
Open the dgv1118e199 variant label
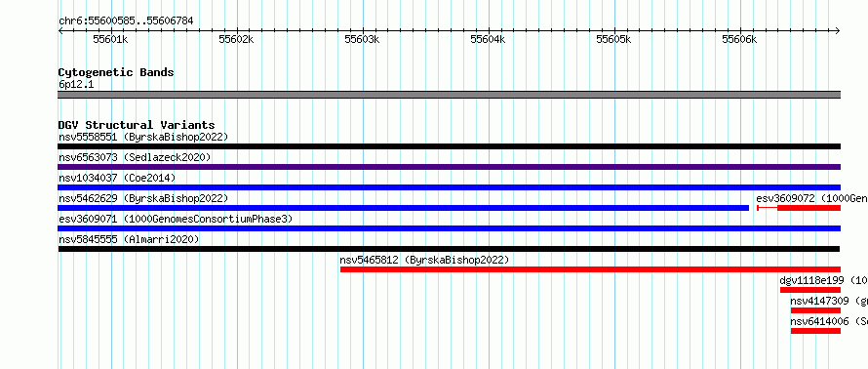[x=824, y=280]
